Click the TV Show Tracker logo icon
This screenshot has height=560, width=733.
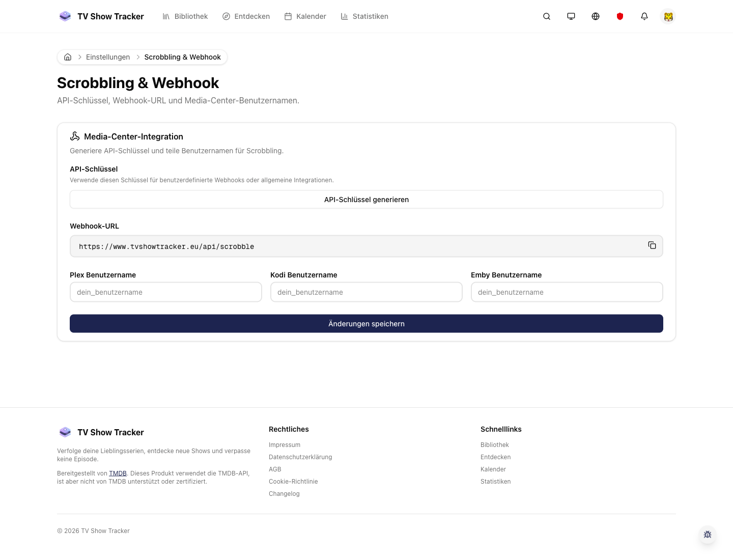tap(65, 16)
